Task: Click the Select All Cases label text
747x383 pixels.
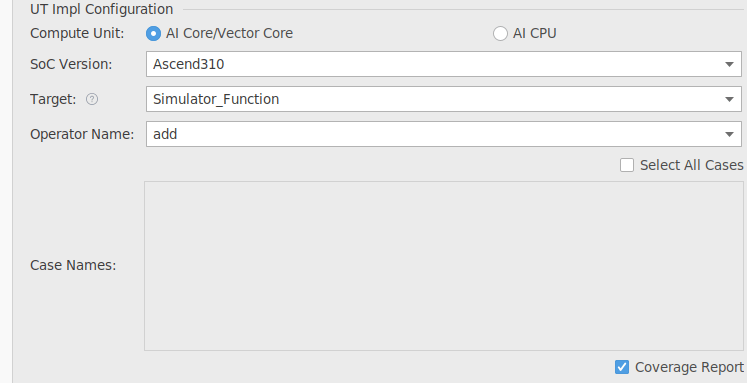Action: (691, 165)
